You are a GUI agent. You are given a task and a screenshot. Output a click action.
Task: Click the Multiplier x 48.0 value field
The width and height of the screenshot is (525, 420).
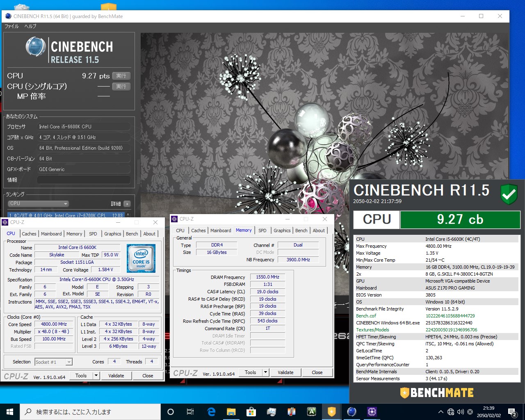54,331
